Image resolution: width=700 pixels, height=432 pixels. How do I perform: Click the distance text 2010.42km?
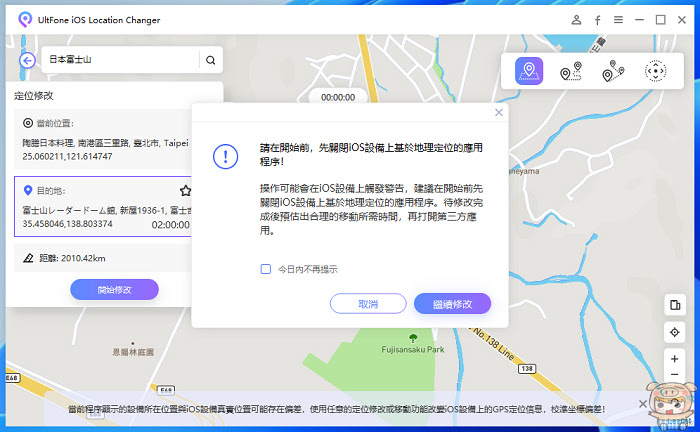83,258
